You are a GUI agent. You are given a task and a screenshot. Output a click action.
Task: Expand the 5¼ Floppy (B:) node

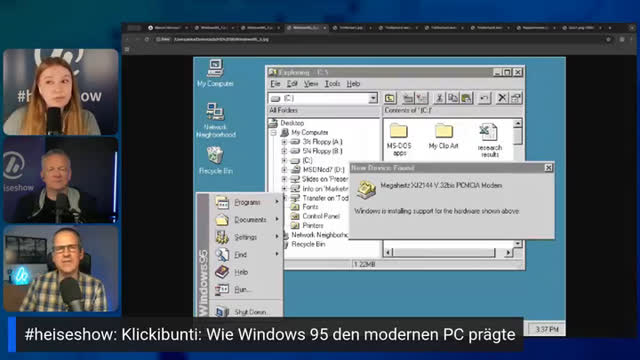pos(284,151)
